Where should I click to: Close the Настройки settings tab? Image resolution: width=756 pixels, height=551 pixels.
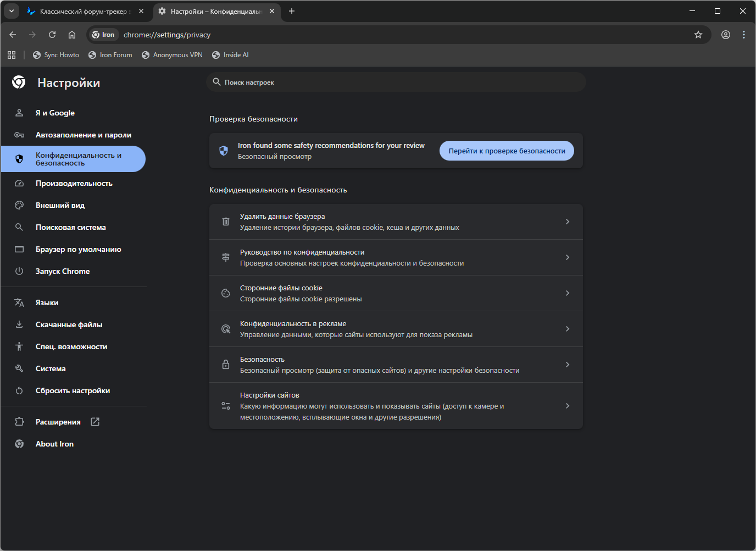coord(272,11)
